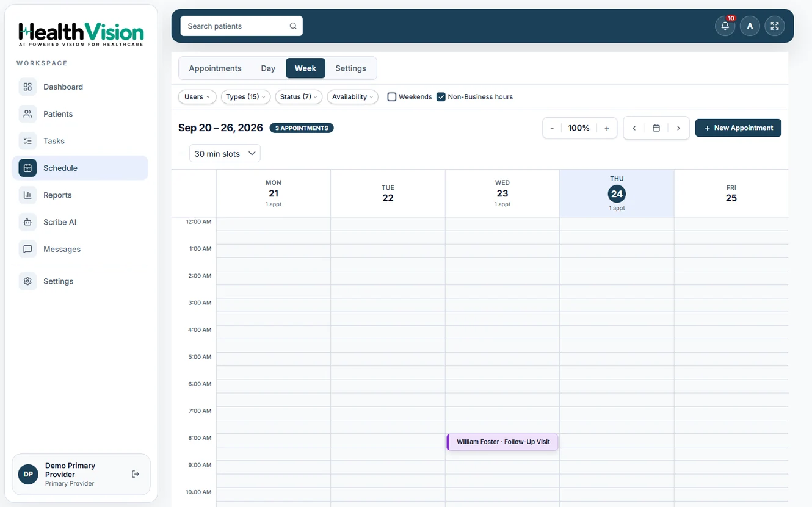Click the 100% zoom level value

tap(579, 128)
